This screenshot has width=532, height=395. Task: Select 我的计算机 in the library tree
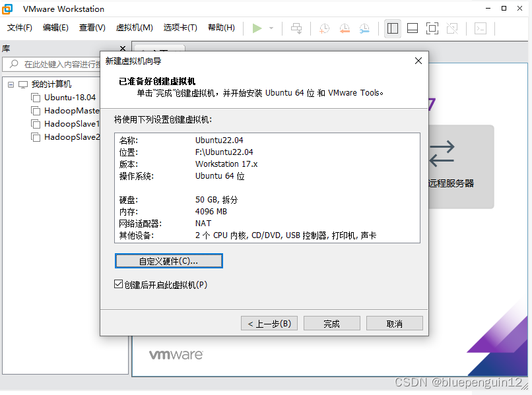pyautogui.click(x=51, y=84)
